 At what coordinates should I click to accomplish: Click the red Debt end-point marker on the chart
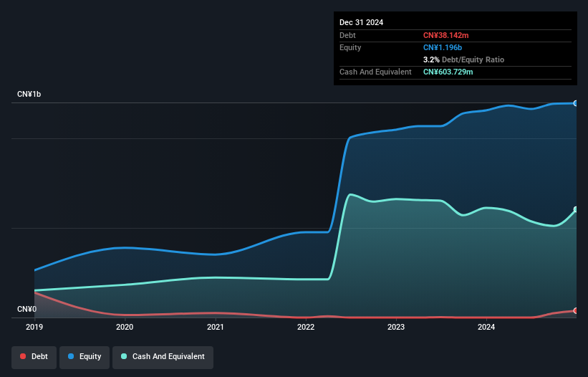tap(575, 311)
